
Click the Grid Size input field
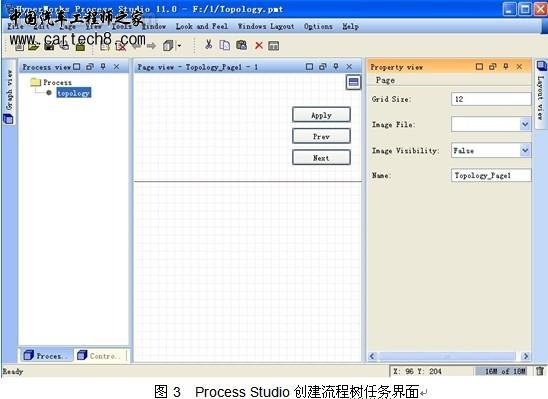pyautogui.click(x=491, y=99)
